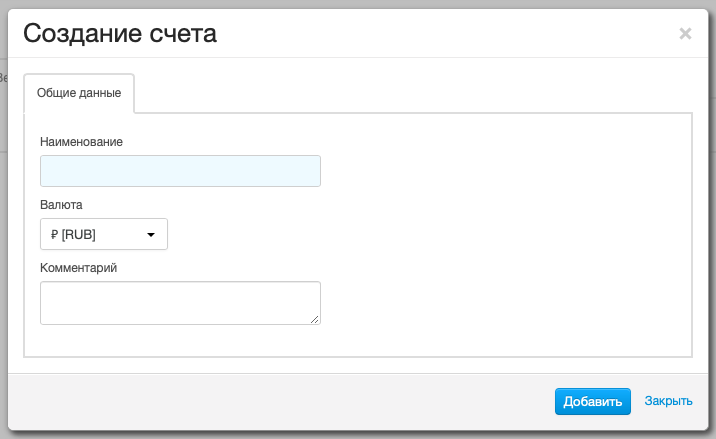Click the tab bar area right of Общие данные
This screenshot has height=439, width=716.
(413, 93)
